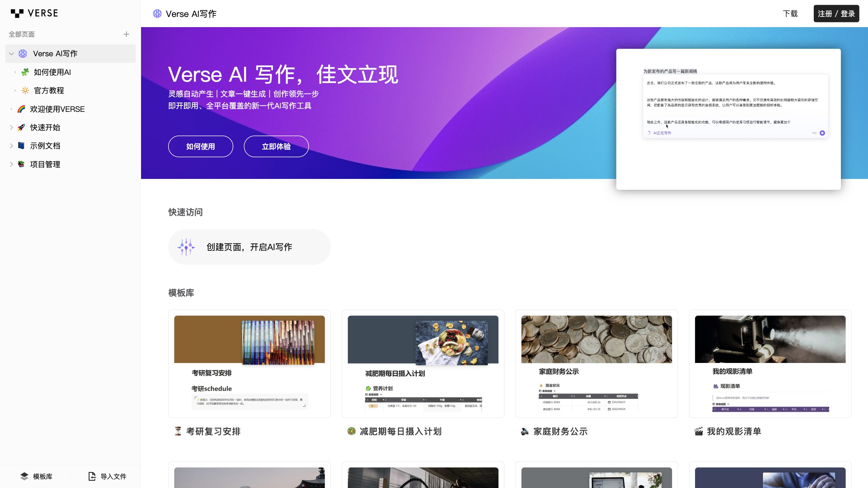This screenshot has width=868, height=488.
Task: Click the rainbow icon beside 欢迎使用VERSE
Action: click(x=21, y=109)
